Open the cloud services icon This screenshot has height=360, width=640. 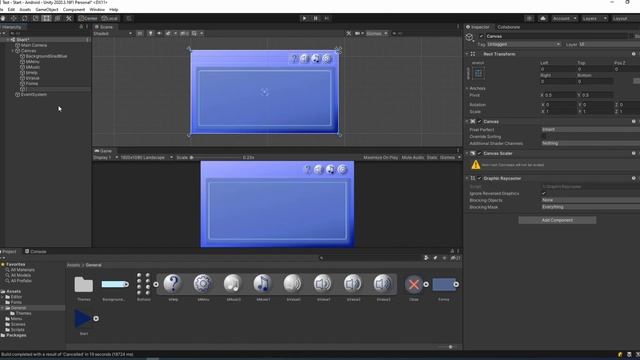542,18
